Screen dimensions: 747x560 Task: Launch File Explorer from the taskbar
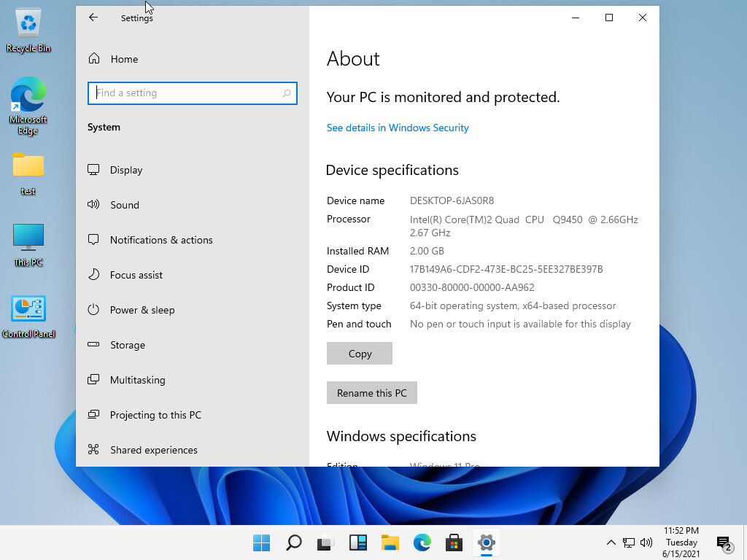tap(390, 542)
